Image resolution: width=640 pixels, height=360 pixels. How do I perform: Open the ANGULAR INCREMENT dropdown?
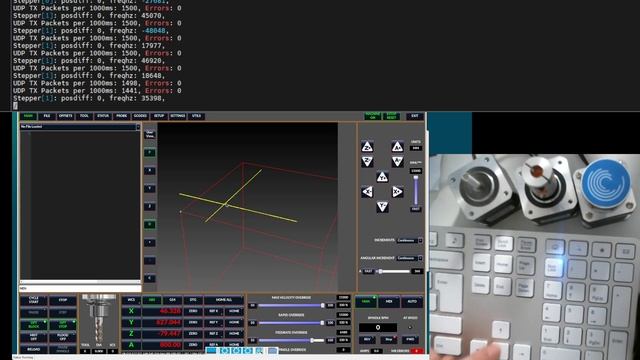tap(409, 258)
